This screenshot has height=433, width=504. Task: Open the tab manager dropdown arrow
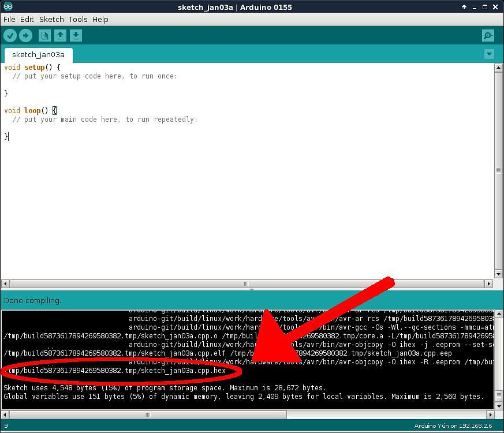489,54
